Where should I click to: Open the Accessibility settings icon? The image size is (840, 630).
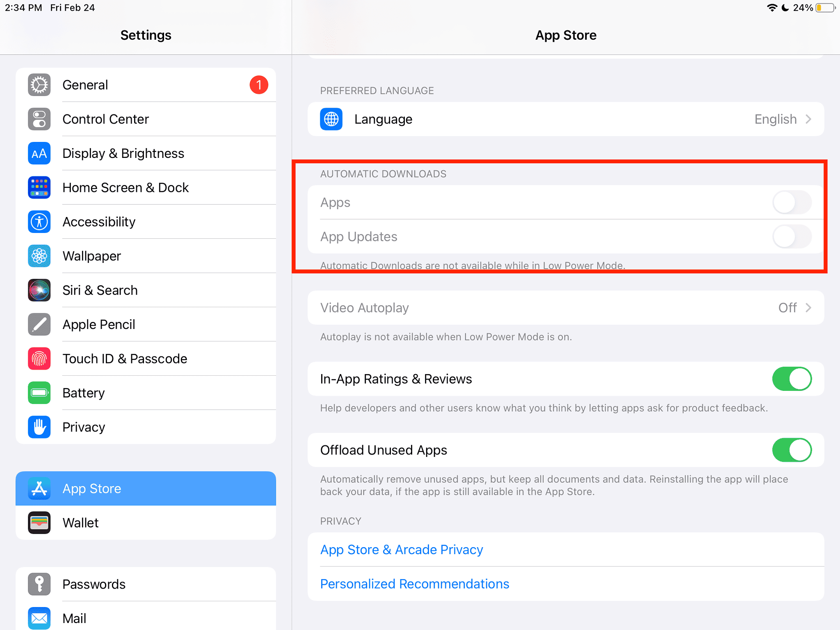click(39, 221)
